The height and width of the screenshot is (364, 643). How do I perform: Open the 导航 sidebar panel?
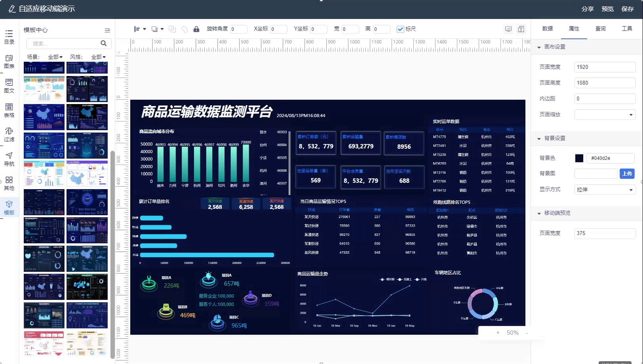pyautogui.click(x=9, y=159)
